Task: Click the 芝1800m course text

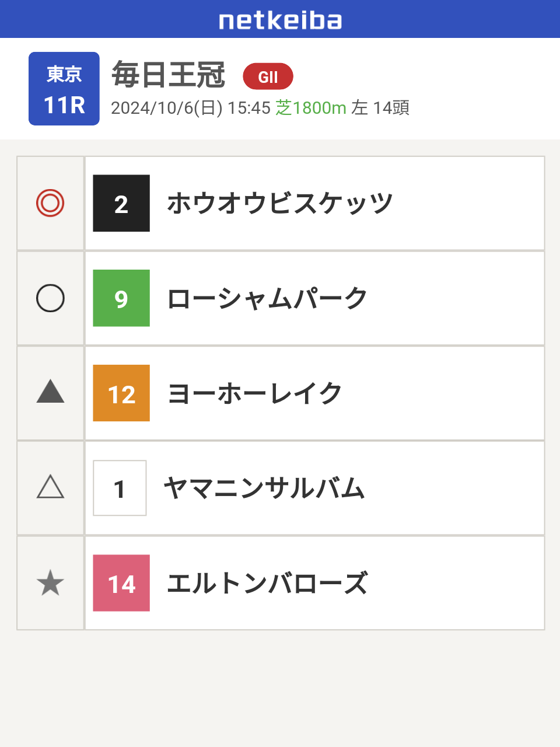Action: (x=311, y=108)
